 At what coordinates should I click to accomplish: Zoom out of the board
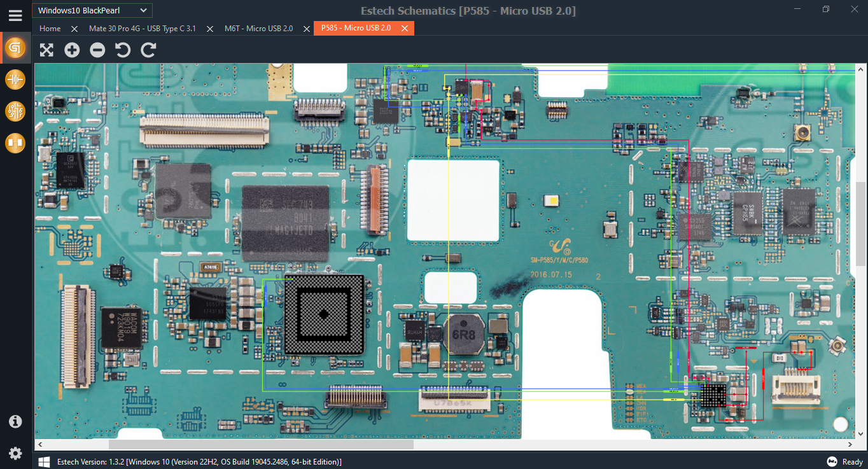(x=97, y=50)
